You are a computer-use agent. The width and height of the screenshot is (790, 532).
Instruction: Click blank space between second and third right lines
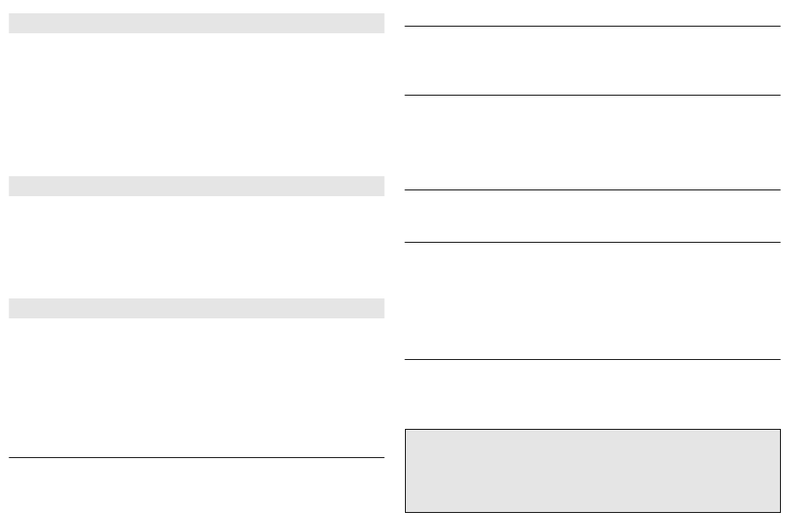click(592, 143)
